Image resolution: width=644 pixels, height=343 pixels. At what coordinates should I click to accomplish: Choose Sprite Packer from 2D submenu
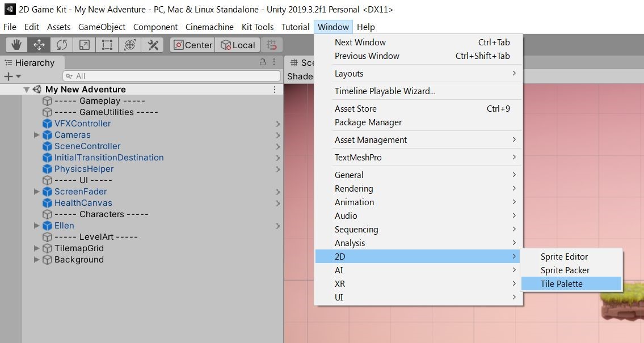[571, 270]
